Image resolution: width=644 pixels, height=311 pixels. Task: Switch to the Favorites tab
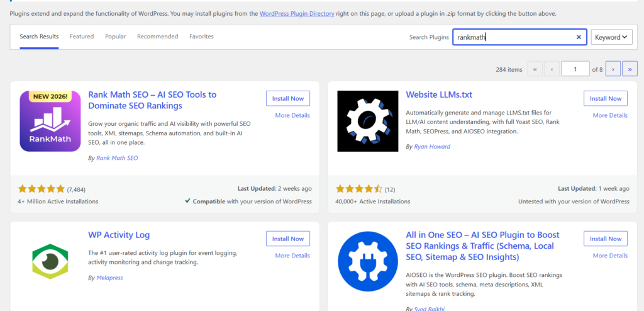coord(201,37)
